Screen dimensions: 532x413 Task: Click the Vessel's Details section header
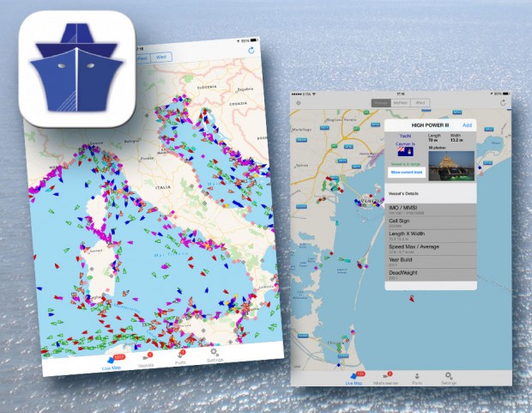coord(431,193)
